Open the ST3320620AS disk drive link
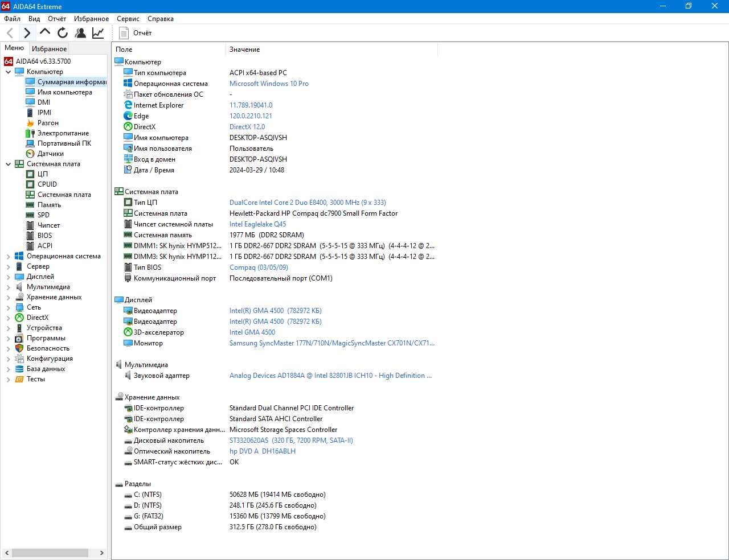Screen dimensions: 729x560 coord(291,440)
